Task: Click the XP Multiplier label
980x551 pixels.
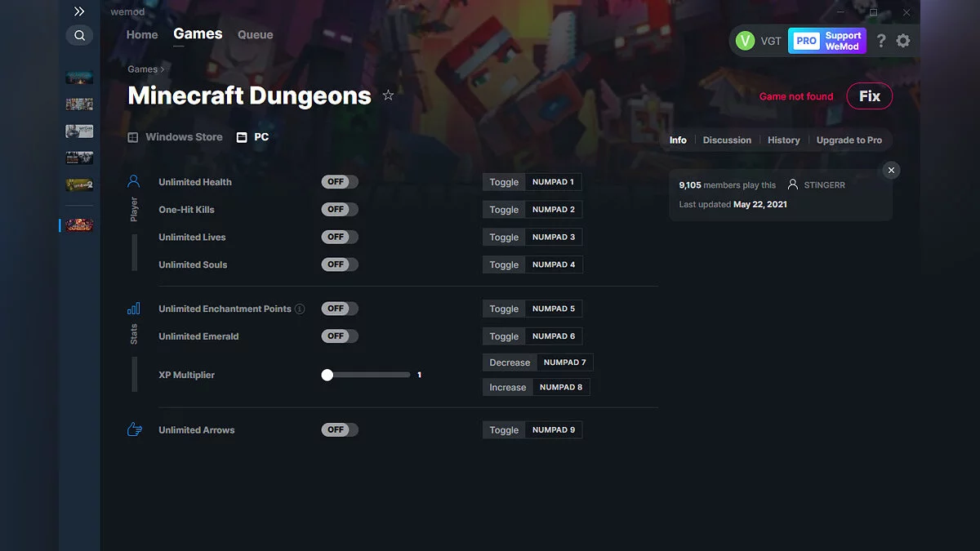Action: [187, 375]
